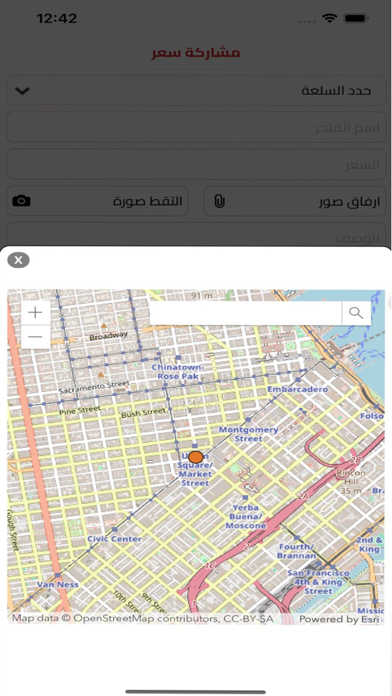
Task: Close the map popup with the X button
Action: [x=18, y=260]
